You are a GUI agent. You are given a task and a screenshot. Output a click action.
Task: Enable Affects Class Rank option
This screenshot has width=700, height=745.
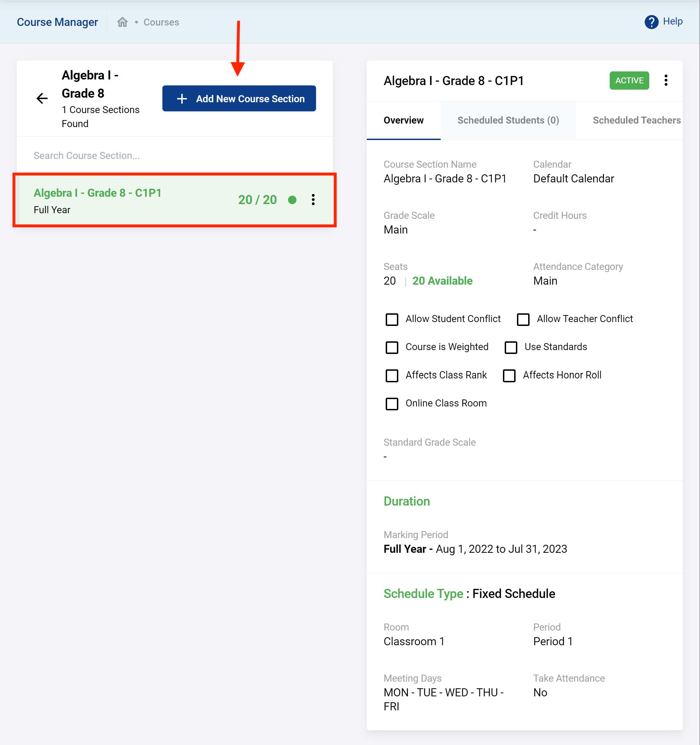pos(392,376)
